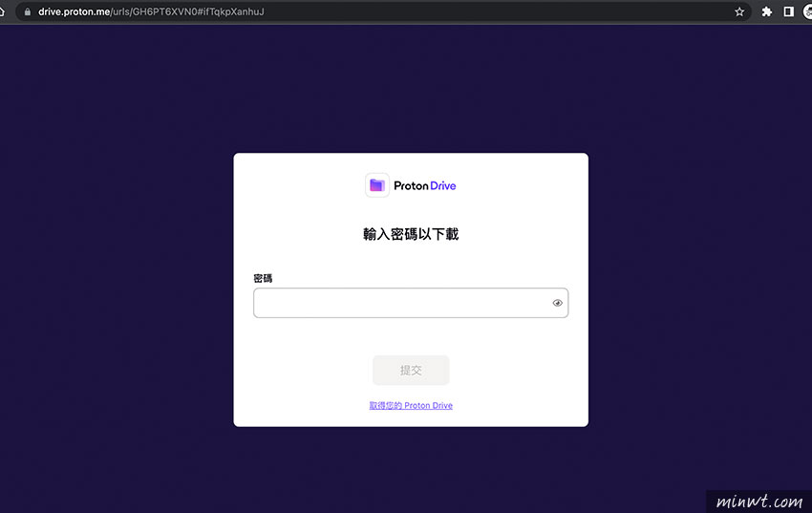Toggle password visibility with the eye icon
Screen dimensions: 812x513
[558, 303]
